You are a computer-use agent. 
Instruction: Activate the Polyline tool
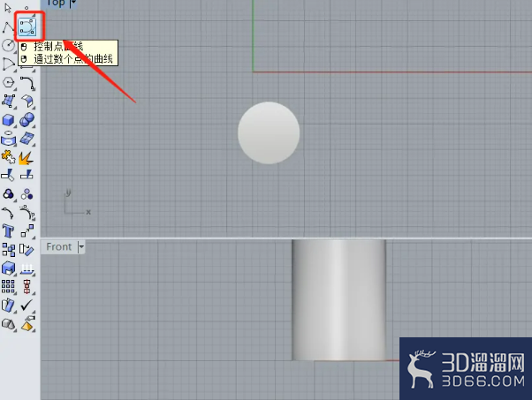coord(7,27)
